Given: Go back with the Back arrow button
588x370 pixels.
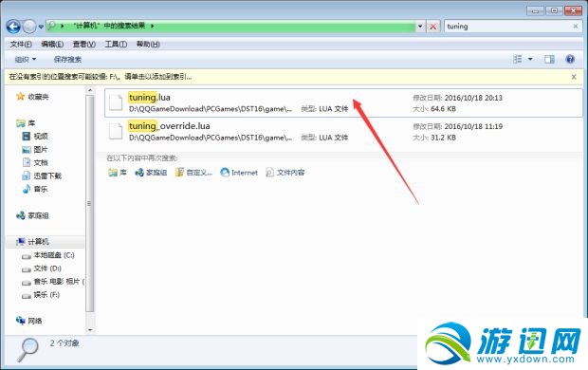Looking at the screenshot, I should pos(13,27).
